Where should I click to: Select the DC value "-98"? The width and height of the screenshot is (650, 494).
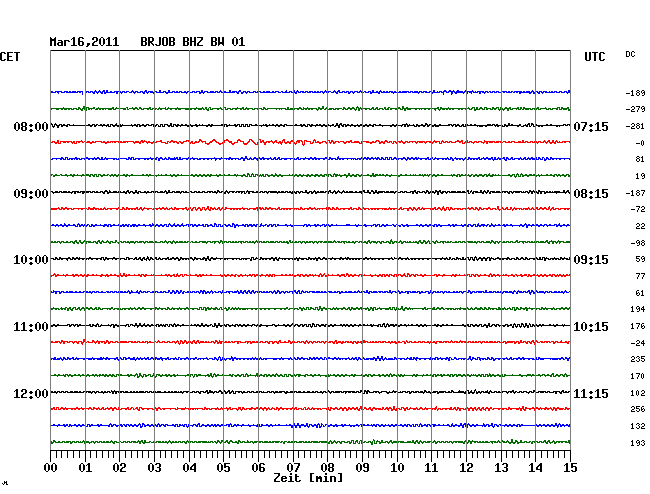coord(638,243)
